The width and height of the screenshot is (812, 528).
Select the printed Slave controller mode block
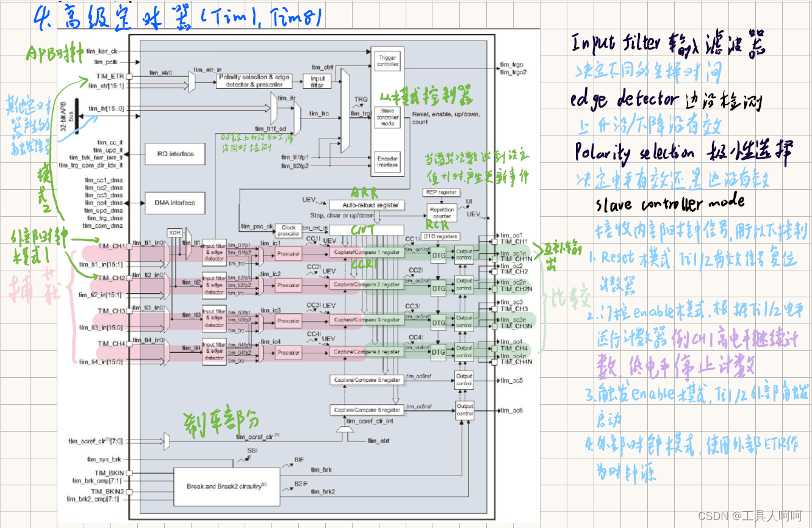tap(387, 117)
